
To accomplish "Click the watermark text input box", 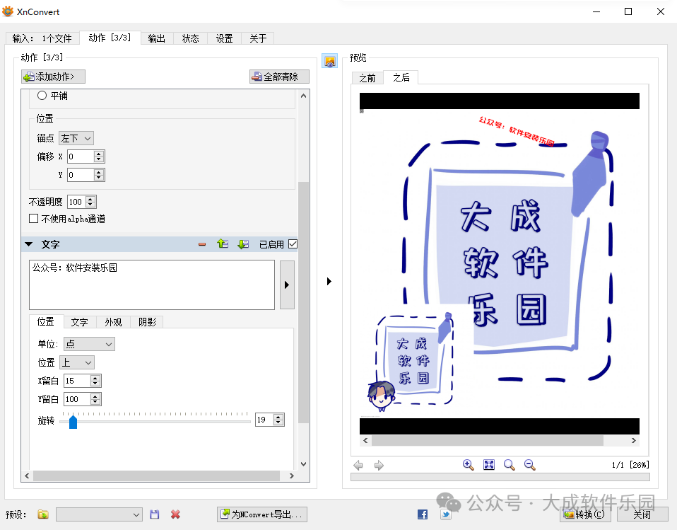I will tap(152, 285).
